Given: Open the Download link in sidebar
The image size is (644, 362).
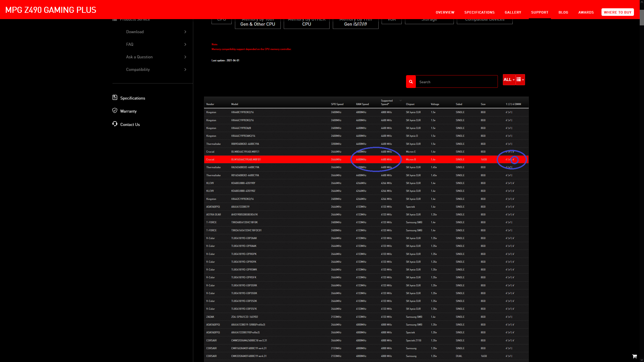Looking at the screenshot, I should (135, 32).
